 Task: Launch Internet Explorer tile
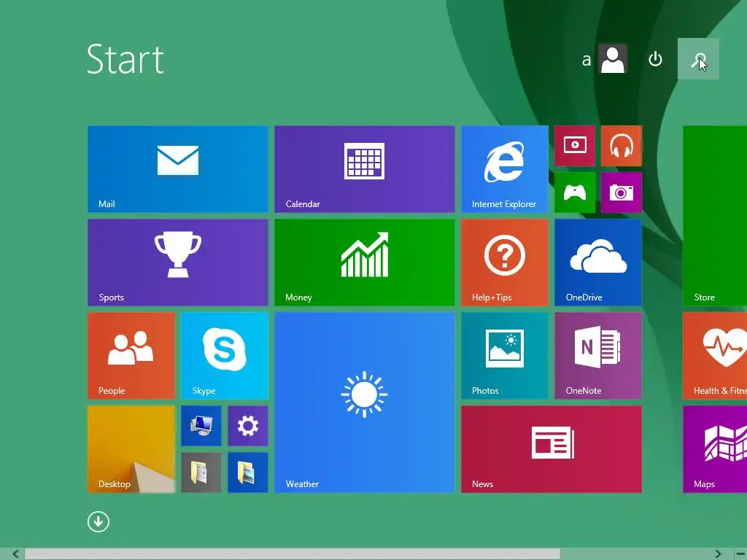505,169
